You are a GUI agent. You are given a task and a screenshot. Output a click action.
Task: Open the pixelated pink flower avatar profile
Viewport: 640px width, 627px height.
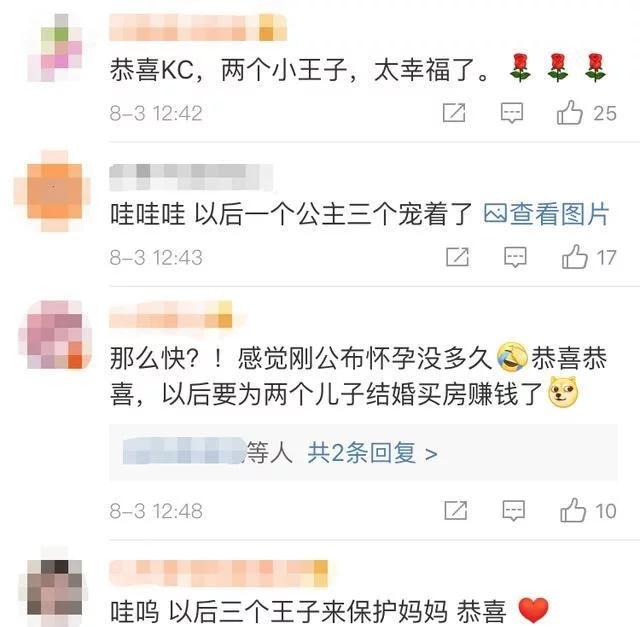tap(55, 48)
